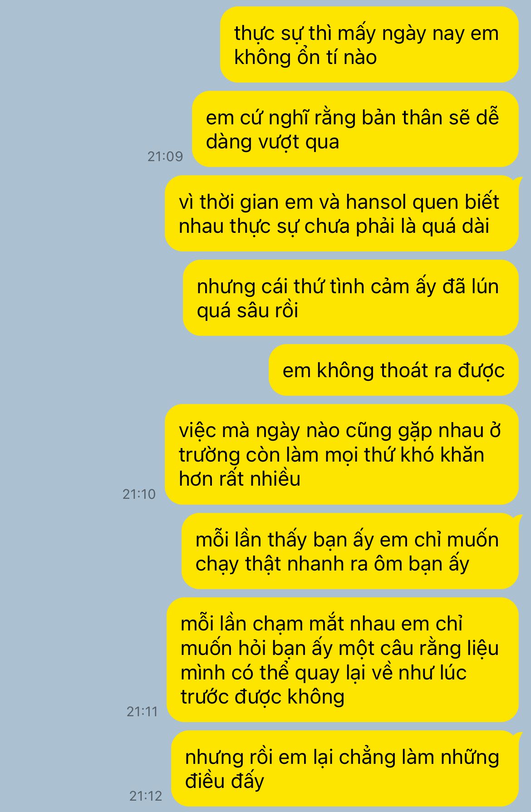Click the phrase "dàng vượt qua" in the message
This screenshot has width=531, height=812.
pyautogui.click(x=272, y=142)
